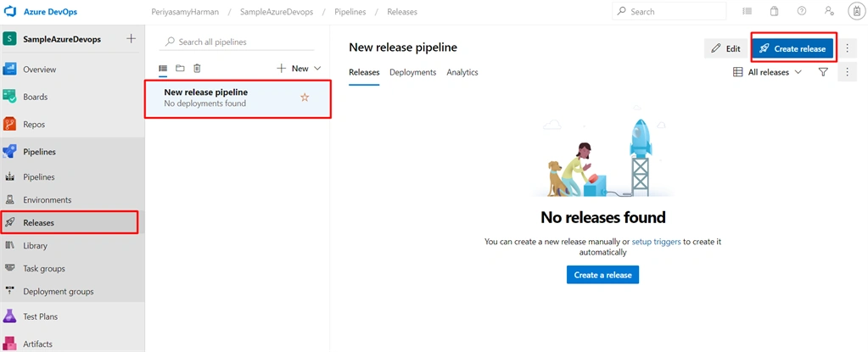Image resolution: width=868 pixels, height=352 pixels.
Task: Select New release pipeline in the list
Action: pyautogui.click(x=238, y=98)
